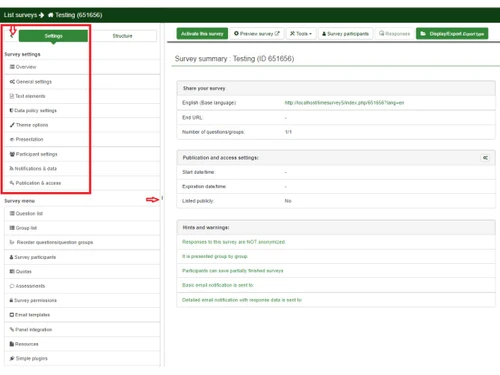Click the Quotas icon
The width and height of the screenshot is (500, 375).
coord(12,272)
